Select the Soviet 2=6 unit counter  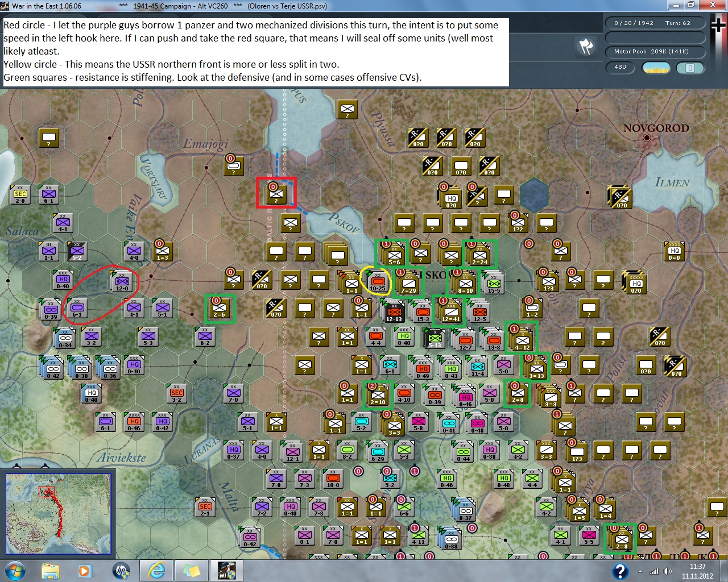click(x=220, y=309)
